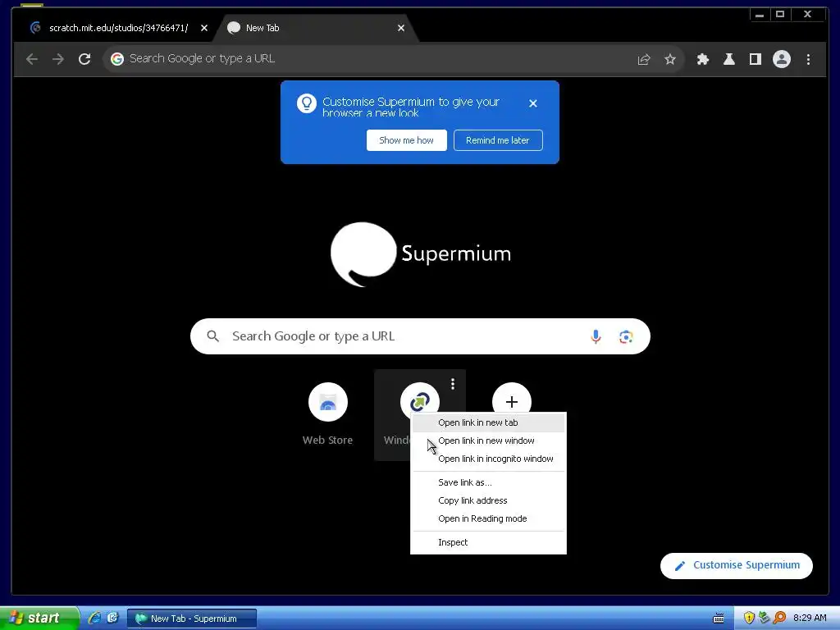Click the Google icon in address bar
Viewport: 840px width, 630px height.
(x=117, y=59)
